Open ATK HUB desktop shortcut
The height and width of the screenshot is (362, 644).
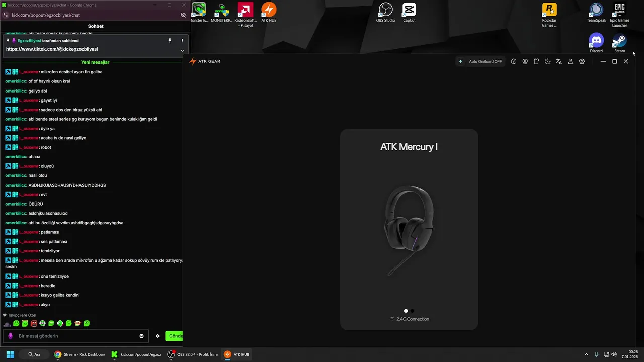[x=269, y=13]
